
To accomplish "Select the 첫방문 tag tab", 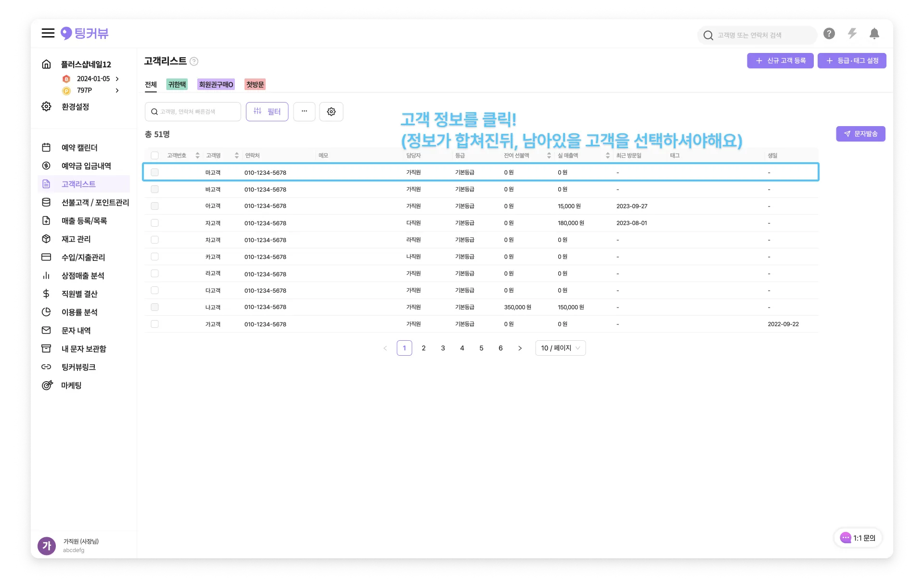I will pyautogui.click(x=255, y=85).
